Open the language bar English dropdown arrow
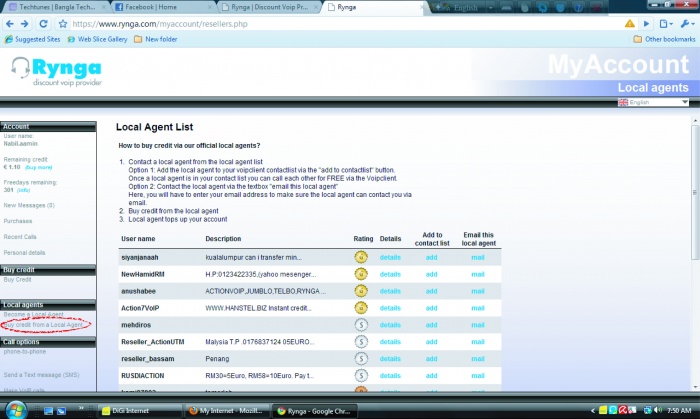Screen dimensions: 700x419 [490, 8]
